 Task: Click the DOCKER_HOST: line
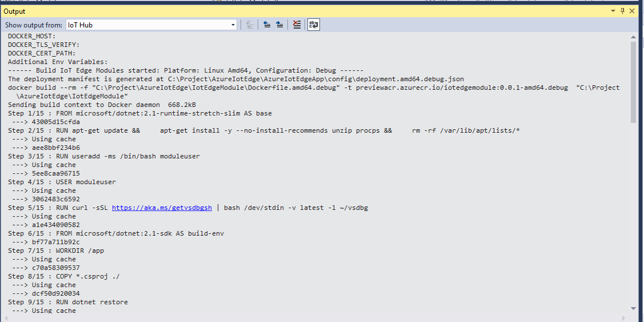(x=31, y=36)
